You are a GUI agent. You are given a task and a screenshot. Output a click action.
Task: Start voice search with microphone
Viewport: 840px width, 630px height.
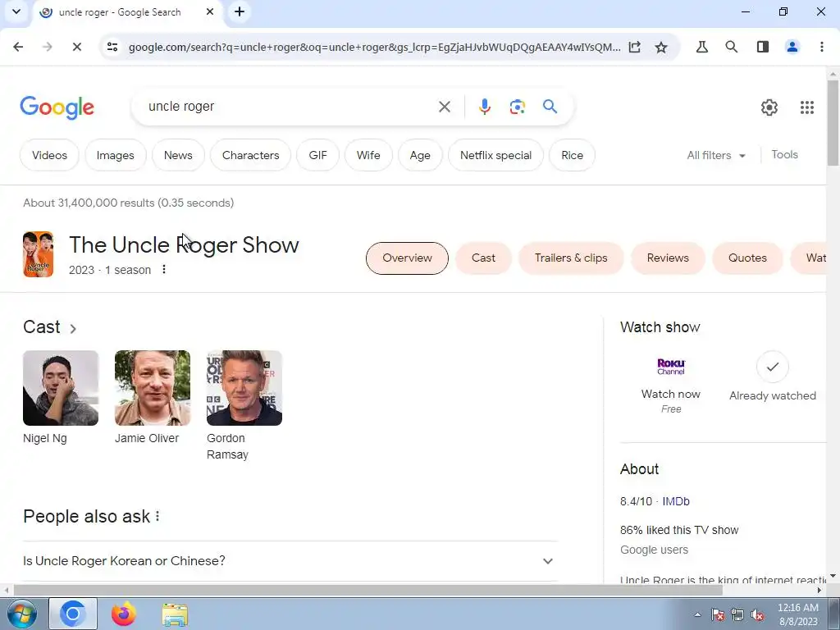pos(484,107)
